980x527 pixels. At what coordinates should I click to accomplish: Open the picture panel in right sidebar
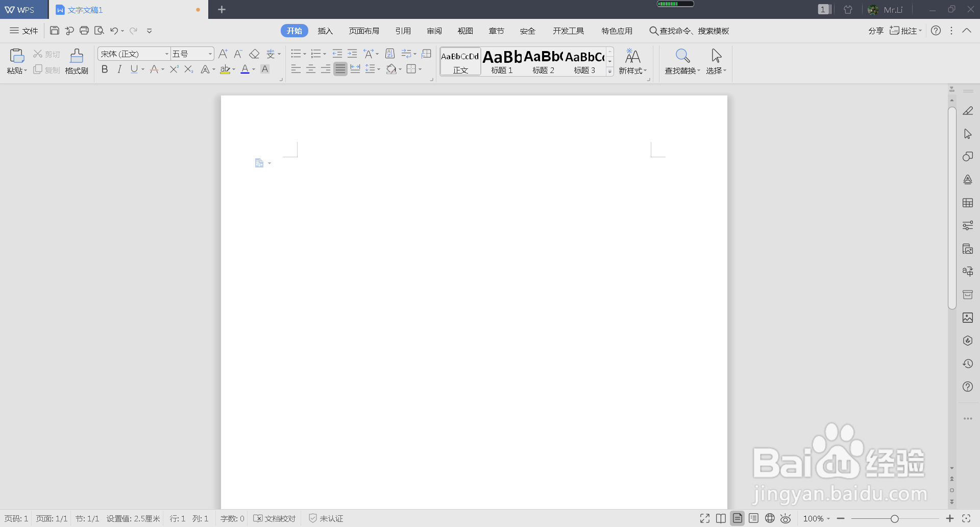[x=968, y=318]
